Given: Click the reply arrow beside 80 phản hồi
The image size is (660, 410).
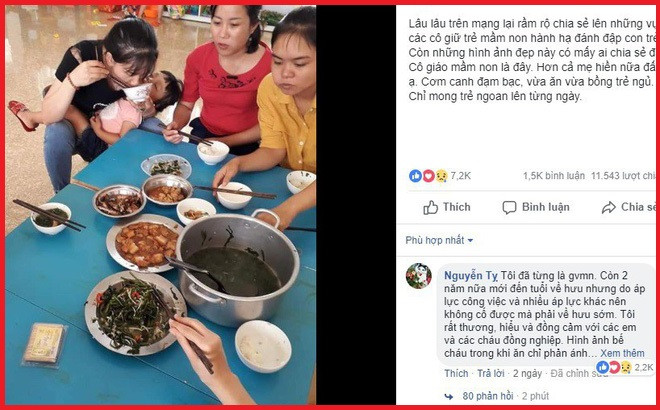Looking at the screenshot, I should [x=449, y=396].
